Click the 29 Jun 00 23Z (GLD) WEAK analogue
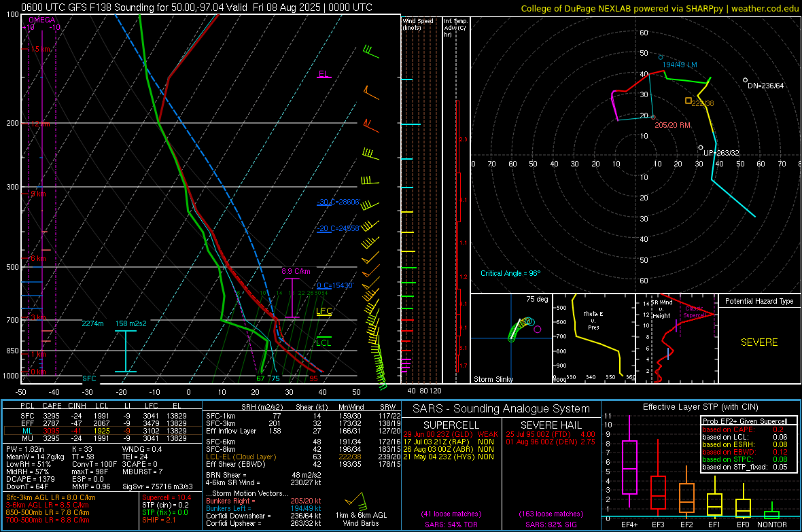This screenshot has height=532, width=802. tap(450, 434)
